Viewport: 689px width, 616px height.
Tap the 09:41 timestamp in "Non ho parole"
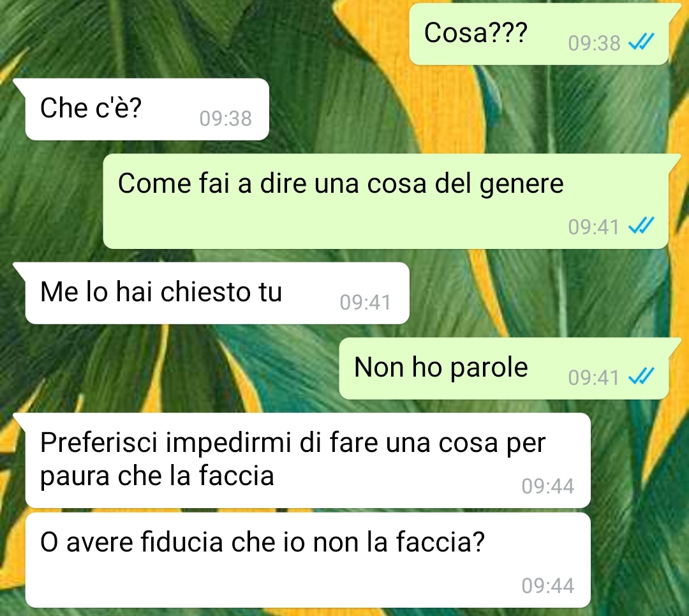coord(593,377)
